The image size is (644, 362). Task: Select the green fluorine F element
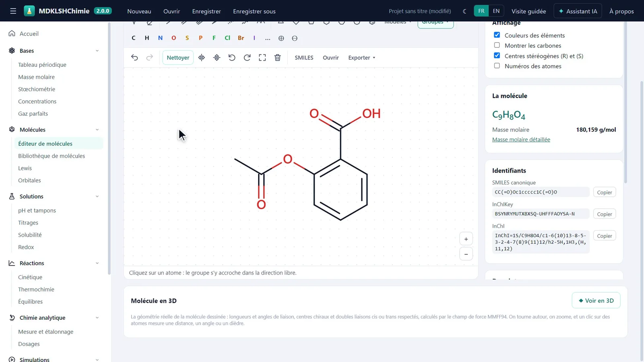(x=214, y=38)
